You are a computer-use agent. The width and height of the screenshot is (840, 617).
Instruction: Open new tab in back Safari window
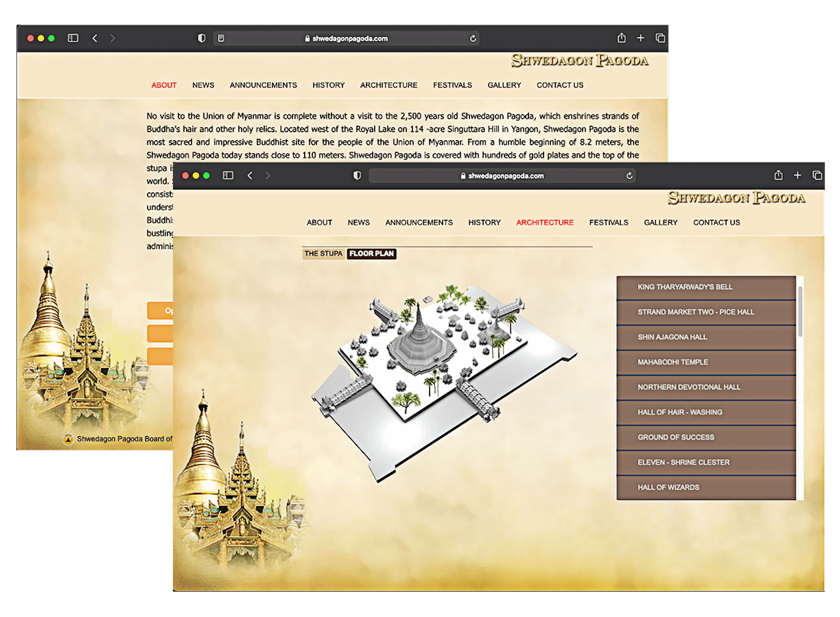(x=641, y=38)
